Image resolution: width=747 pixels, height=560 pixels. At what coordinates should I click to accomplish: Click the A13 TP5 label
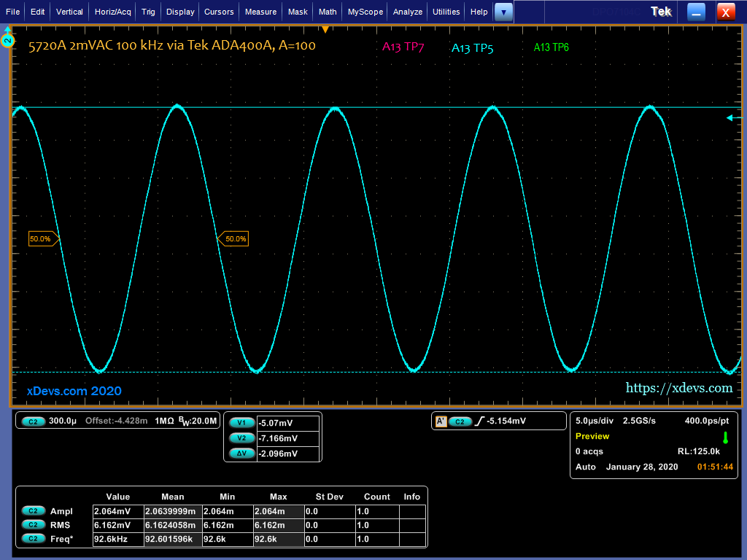point(472,48)
